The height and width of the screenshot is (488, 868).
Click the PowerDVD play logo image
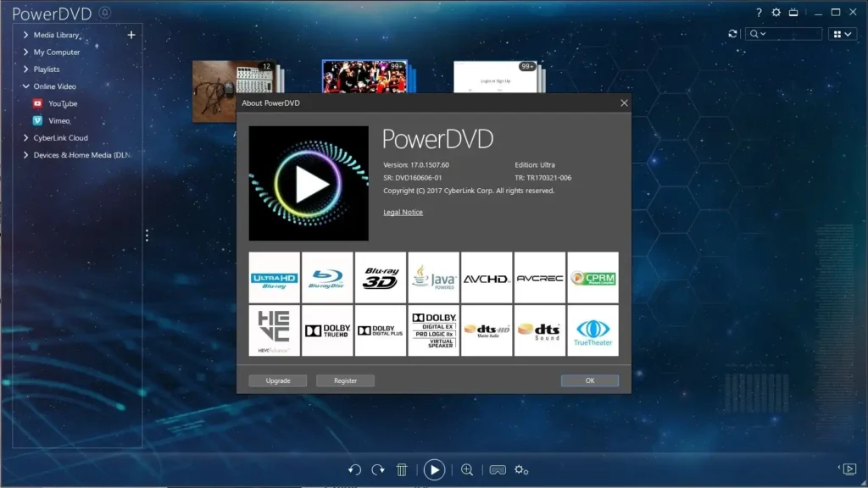tap(309, 183)
